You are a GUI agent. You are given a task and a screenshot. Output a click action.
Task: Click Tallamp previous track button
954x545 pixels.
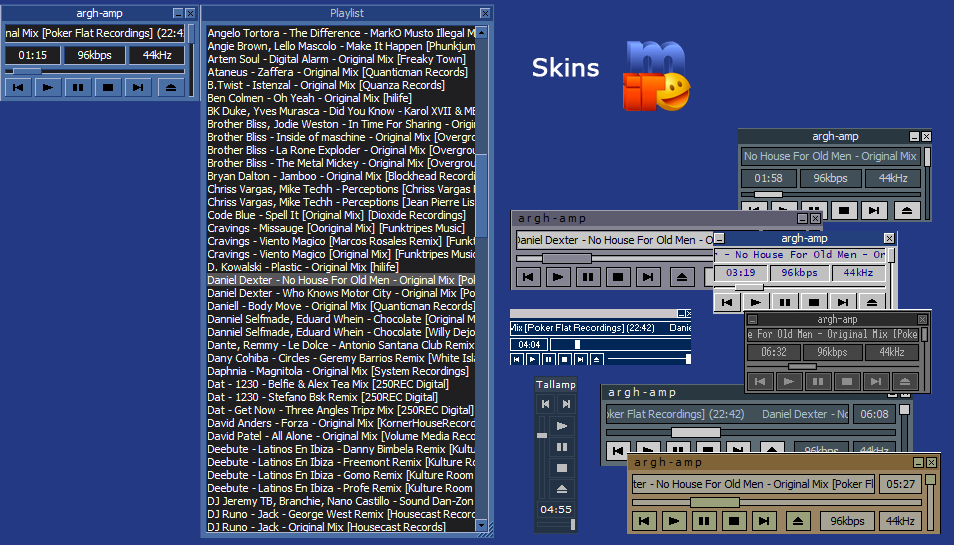click(545, 404)
